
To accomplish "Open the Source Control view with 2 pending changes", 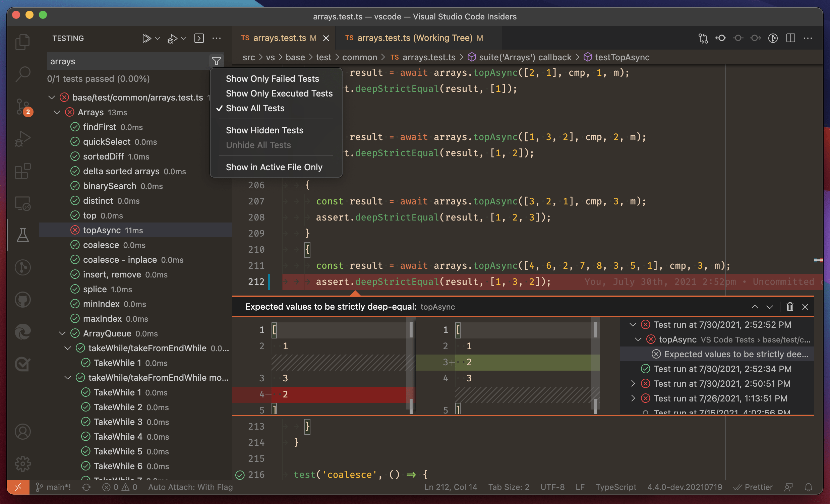I will (x=22, y=106).
